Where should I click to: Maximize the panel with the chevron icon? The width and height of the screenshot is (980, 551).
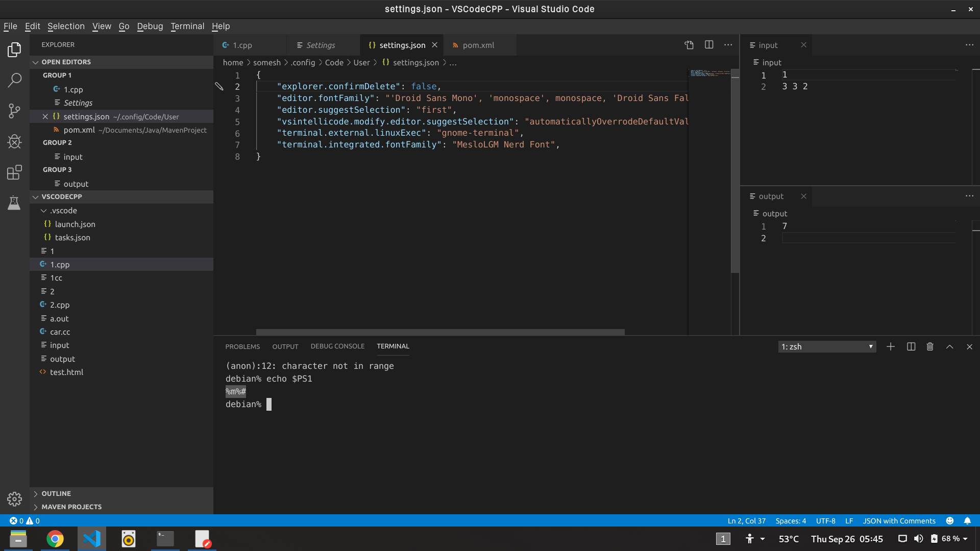949,346
